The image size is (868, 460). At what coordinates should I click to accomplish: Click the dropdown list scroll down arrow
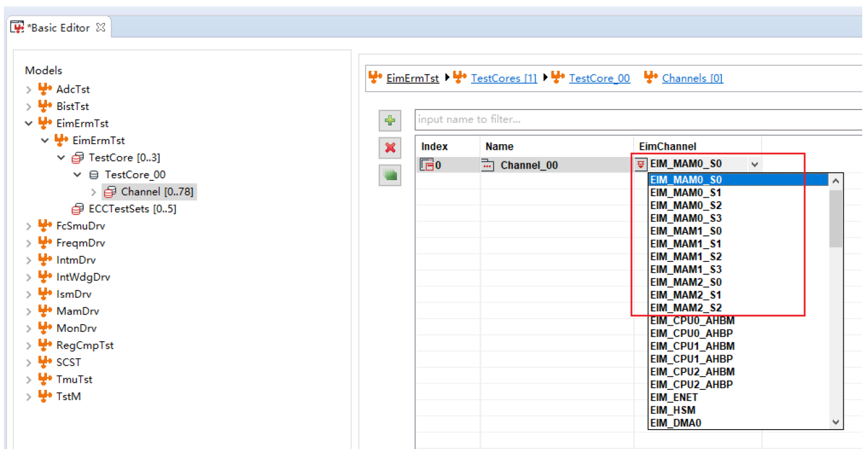[836, 422]
